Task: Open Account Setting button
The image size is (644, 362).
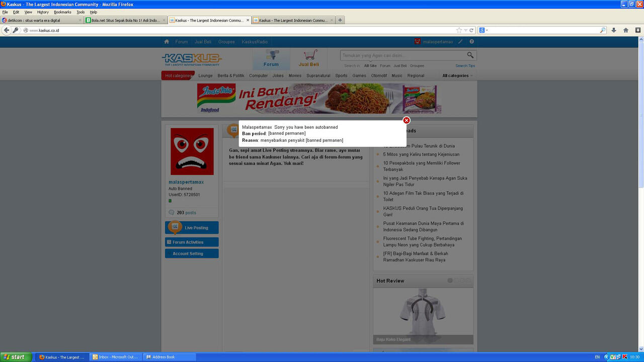Action: [192, 254]
